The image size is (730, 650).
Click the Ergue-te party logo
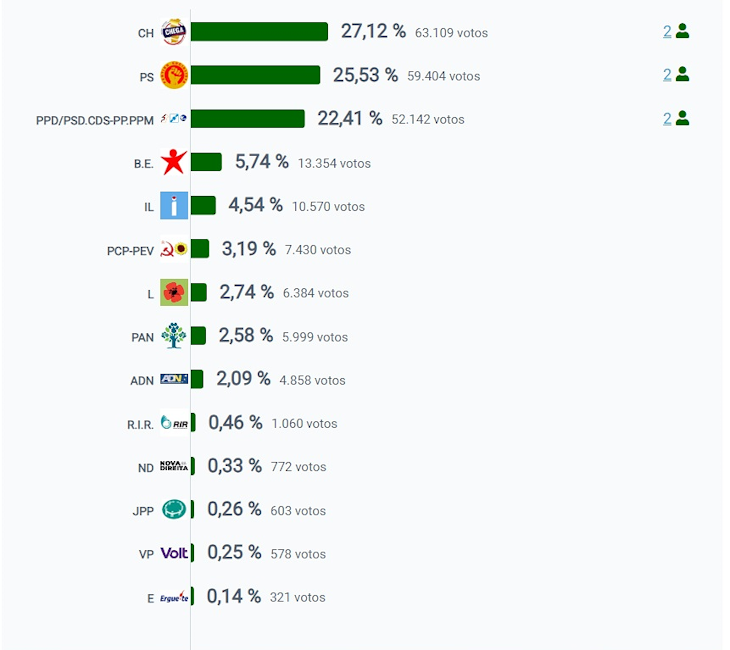[174, 597]
